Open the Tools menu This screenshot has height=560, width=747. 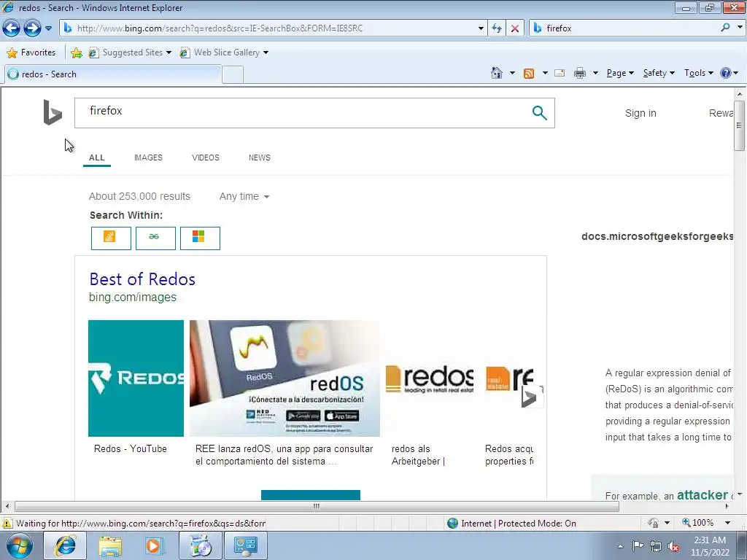698,73
